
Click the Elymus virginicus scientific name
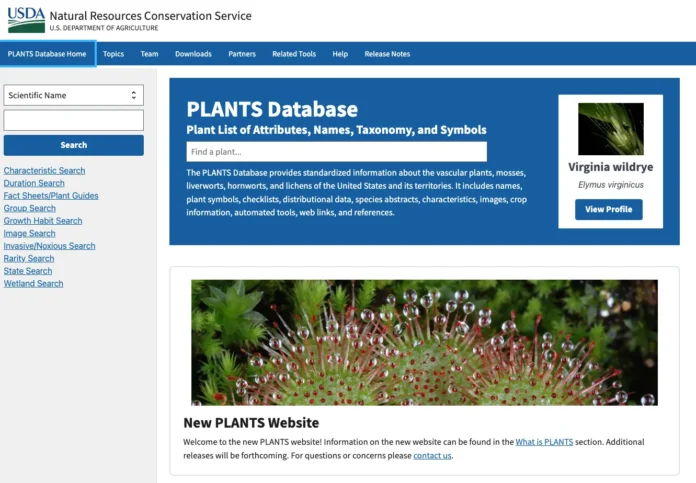[611, 185]
